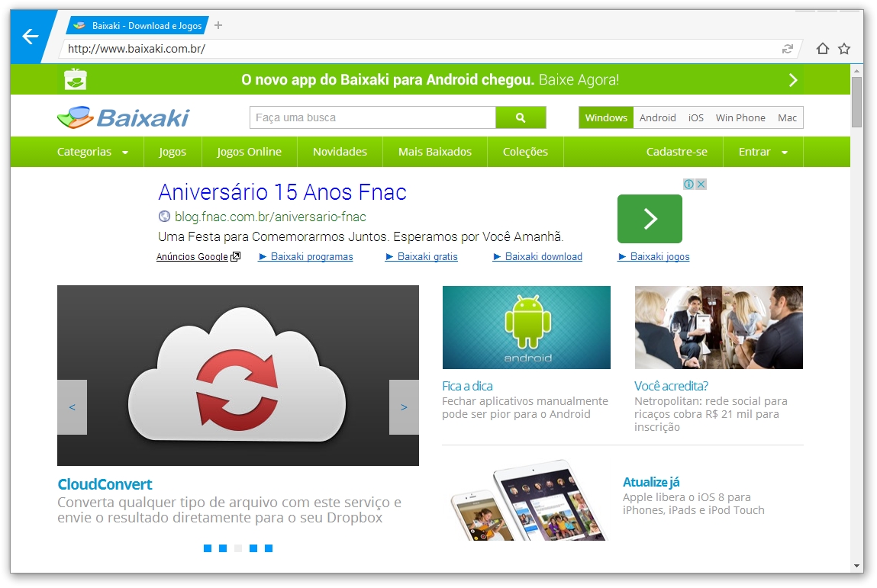Switch to the Mac platform tab
Viewport: 877px width, 588px height.
click(x=787, y=117)
